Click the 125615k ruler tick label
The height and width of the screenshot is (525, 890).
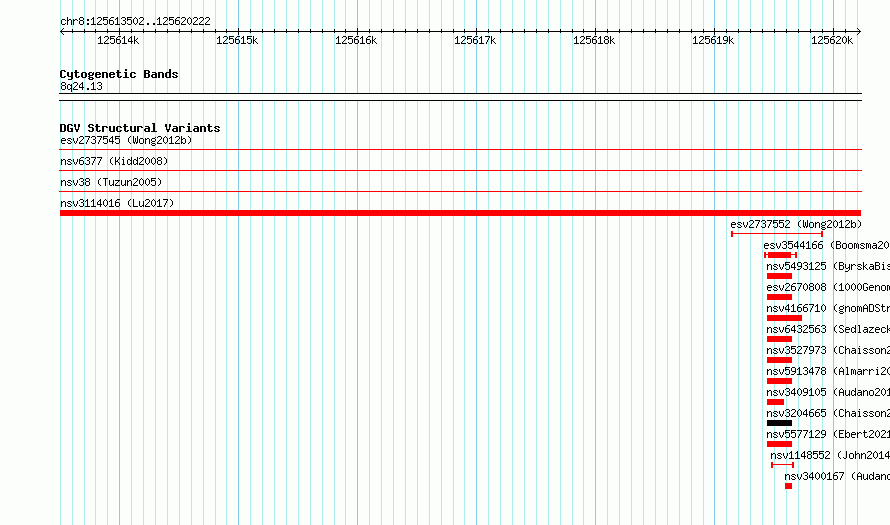[237, 40]
